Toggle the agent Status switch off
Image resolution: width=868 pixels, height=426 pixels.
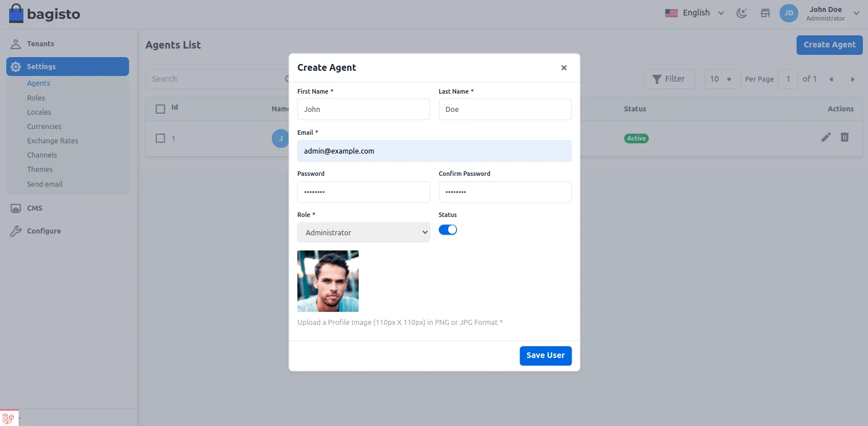click(448, 229)
